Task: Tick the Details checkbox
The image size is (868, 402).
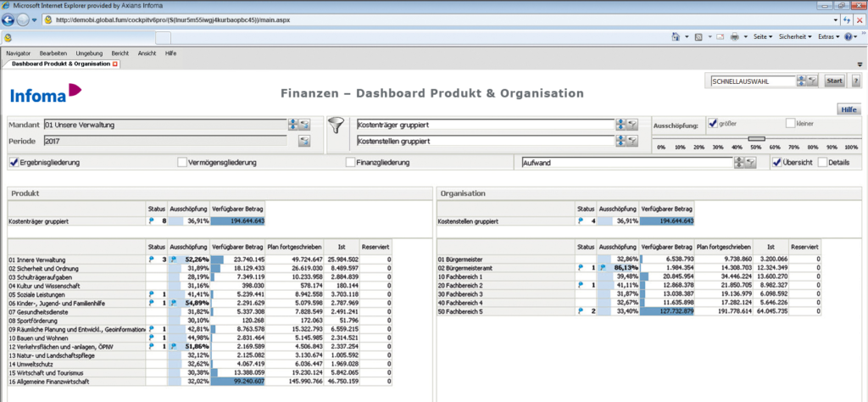Action: click(822, 163)
